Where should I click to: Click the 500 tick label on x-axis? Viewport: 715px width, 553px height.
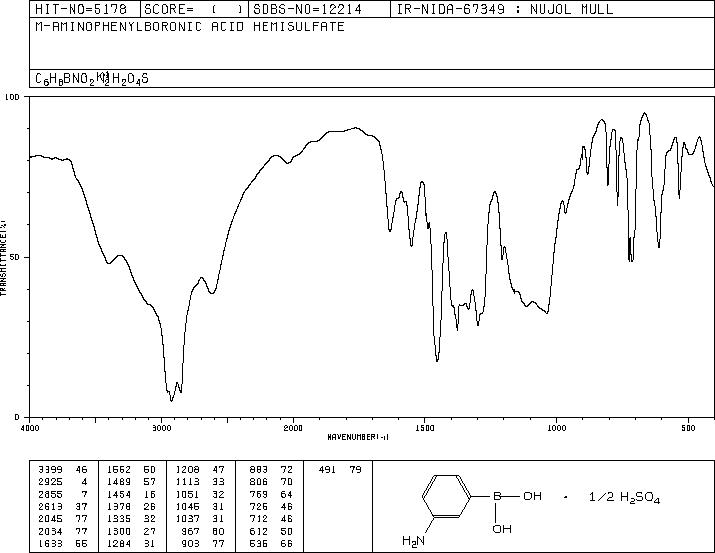[x=688, y=428]
